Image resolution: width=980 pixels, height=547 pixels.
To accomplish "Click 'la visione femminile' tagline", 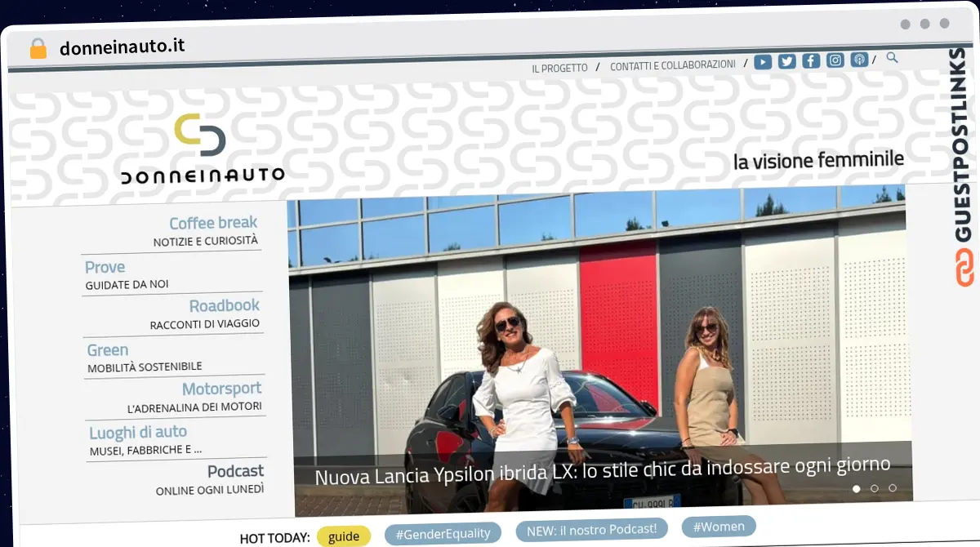I will (818, 160).
